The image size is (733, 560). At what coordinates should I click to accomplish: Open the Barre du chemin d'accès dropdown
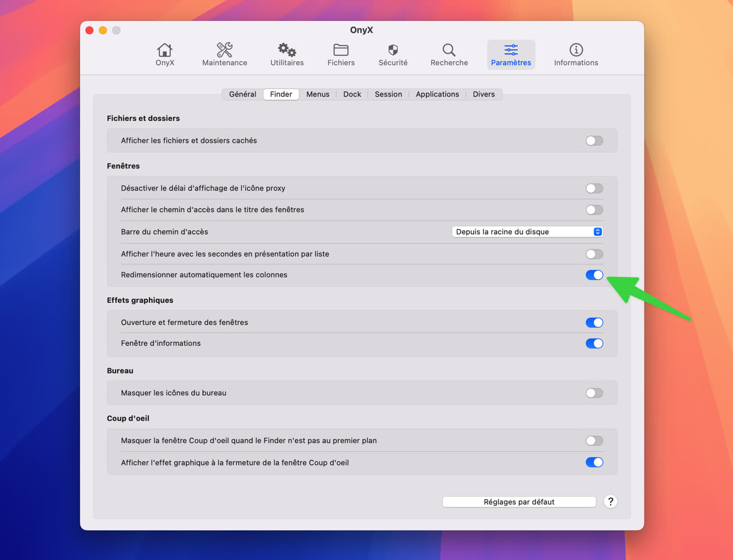coord(527,232)
